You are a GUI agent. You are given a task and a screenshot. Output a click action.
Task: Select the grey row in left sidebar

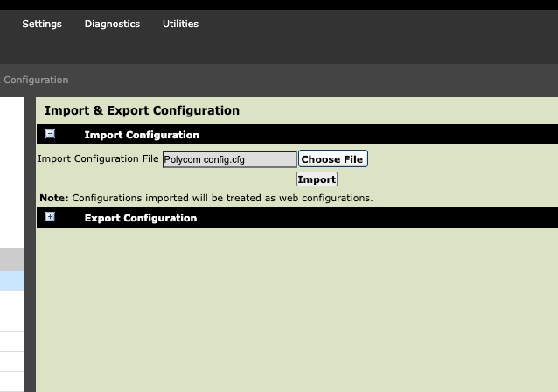(x=11, y=260)
